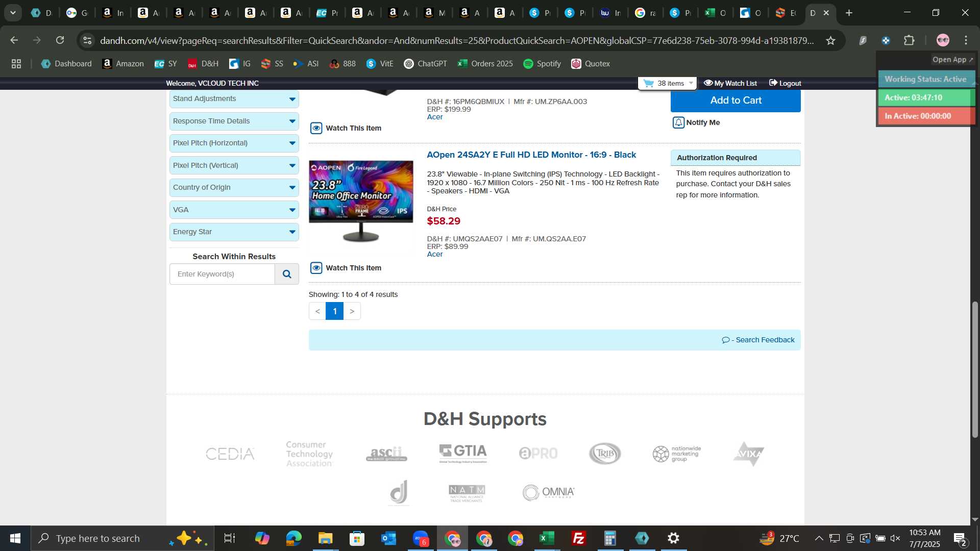This screenshot has width=980, height=551.
Task: Expand the Stand Adjustments filter
Action: pyautogui.click(x=234, y=99)
